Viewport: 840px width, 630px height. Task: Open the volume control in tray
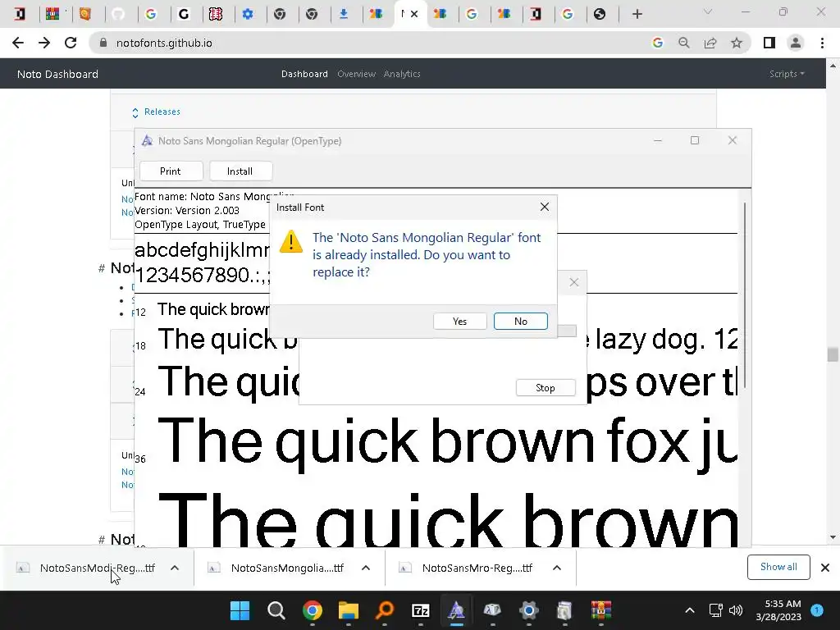[736, 610]
